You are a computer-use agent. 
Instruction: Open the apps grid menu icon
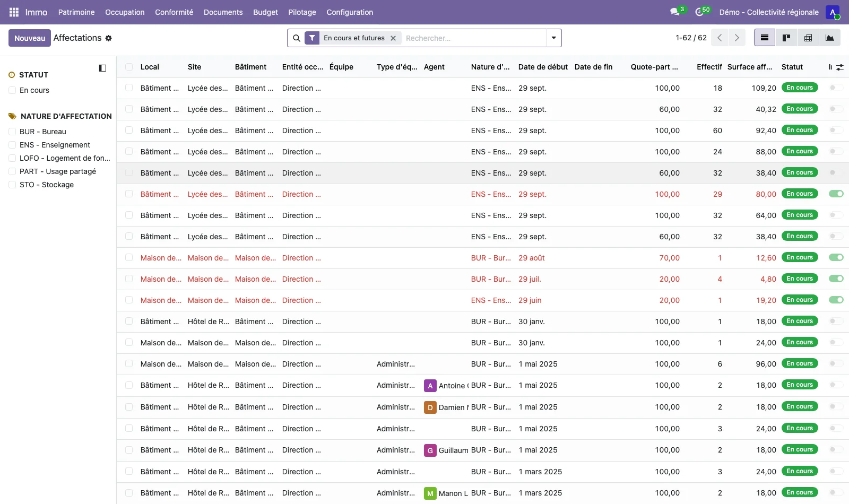[x=14, y=12]
